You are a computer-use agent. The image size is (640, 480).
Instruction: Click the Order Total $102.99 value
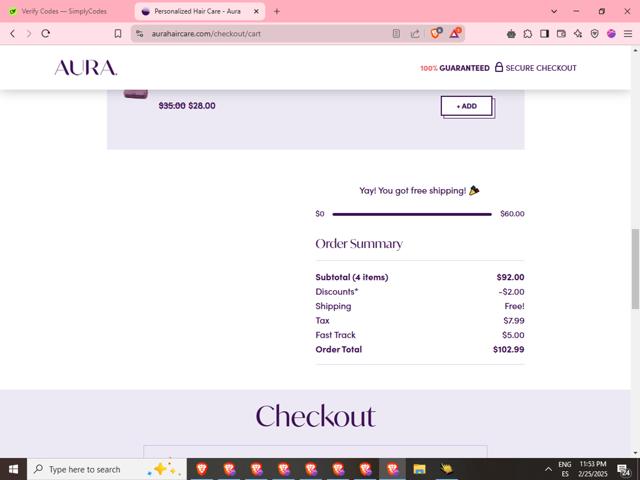coord(509,349)
